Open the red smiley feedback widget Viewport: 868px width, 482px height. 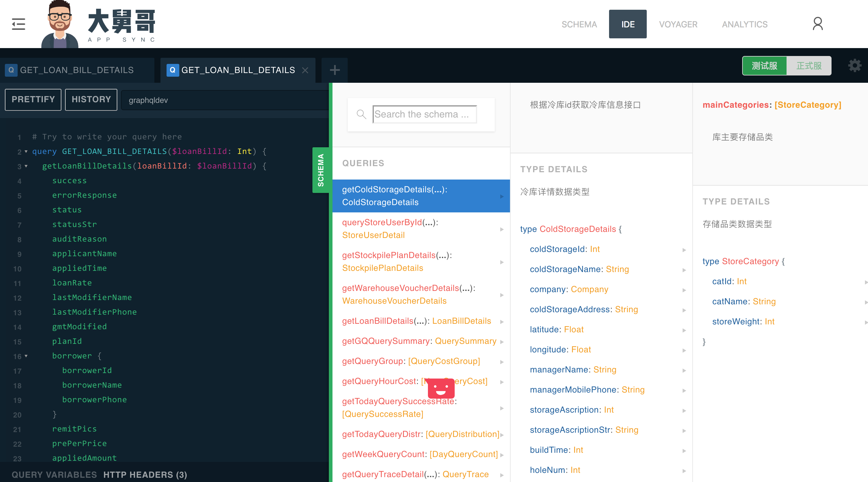point(441,389)
